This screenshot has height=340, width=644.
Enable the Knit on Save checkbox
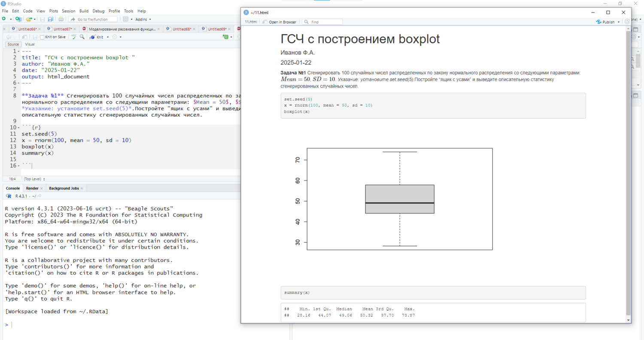point(42,37)
